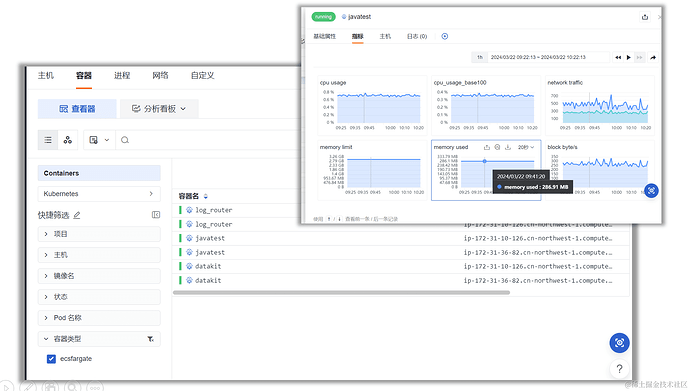690x391 pixels.
Task: Step time range backward
Action: (618, 57)
